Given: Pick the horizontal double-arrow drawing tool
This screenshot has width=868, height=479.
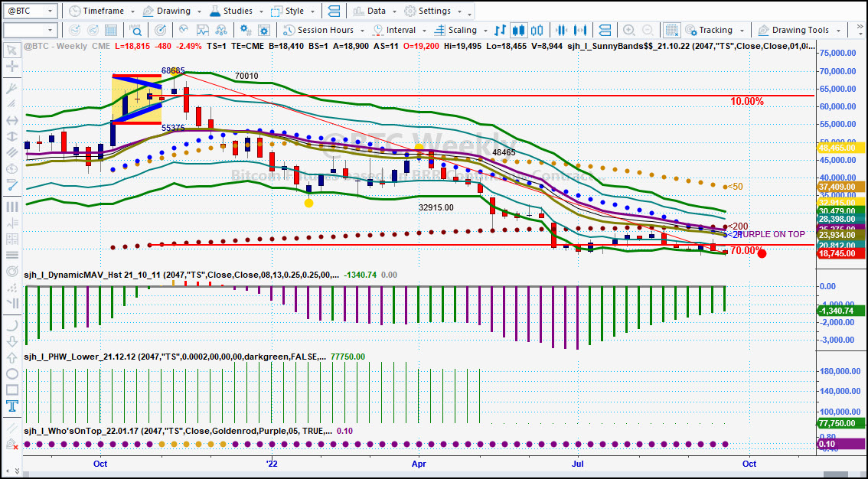Looking at the screenshot, I should click(11, 121).
